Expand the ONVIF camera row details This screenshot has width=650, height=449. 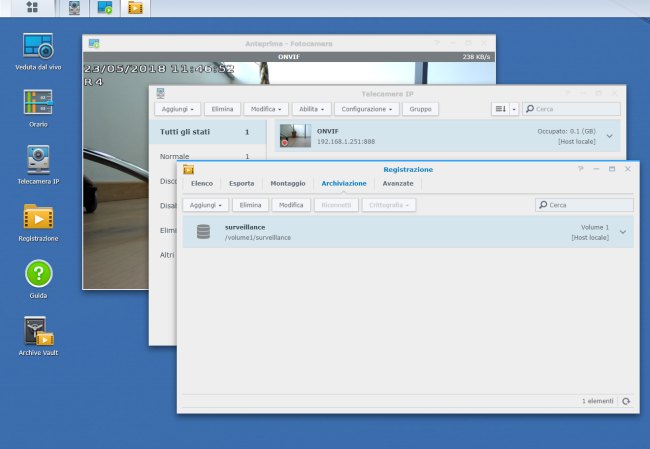(610, 136)
